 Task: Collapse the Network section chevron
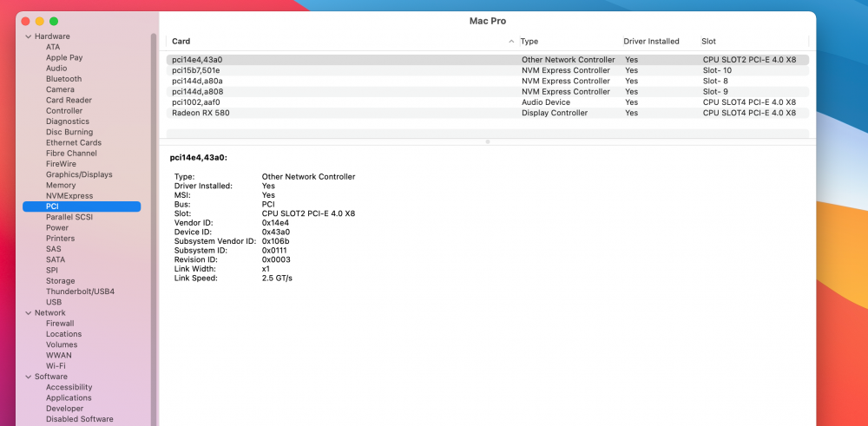29,313
